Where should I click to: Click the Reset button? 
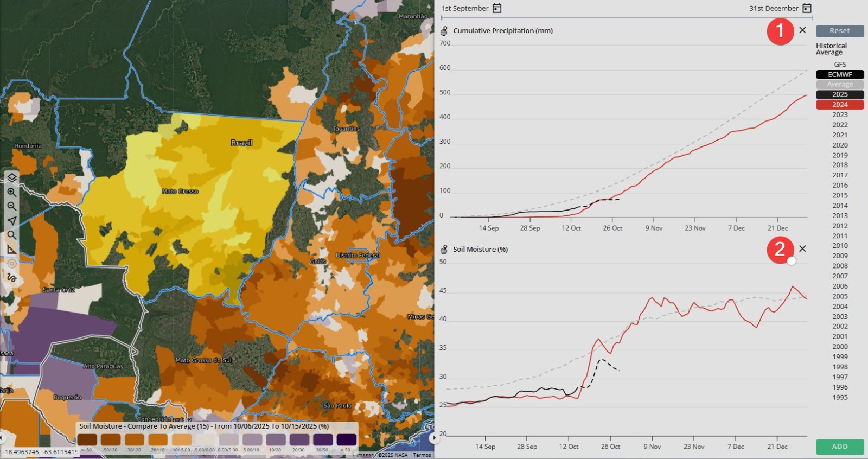[839, 31]
